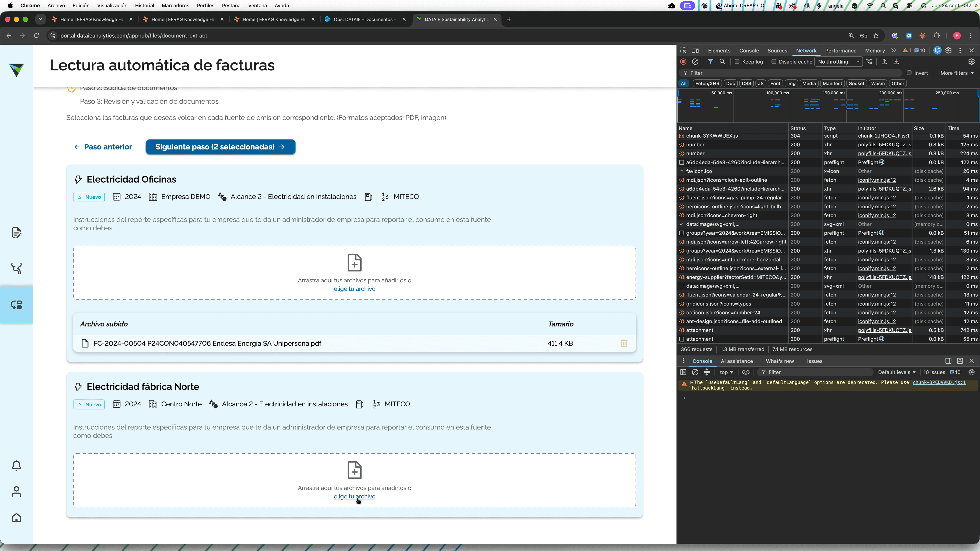The height and width of the screenshot is (551, 980).
Task: Open the branching arrows icon in the sidebar
Action: click(x=16, y=268)
